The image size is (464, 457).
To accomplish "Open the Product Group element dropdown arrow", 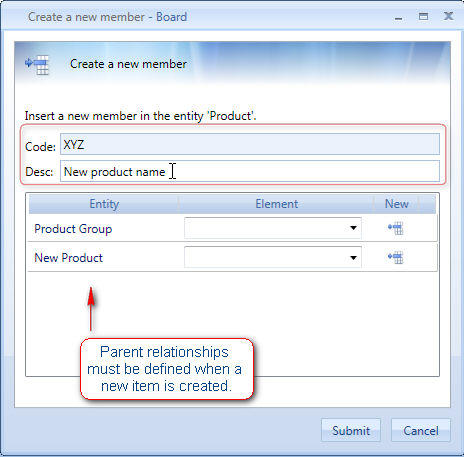I will click(353, 228).
